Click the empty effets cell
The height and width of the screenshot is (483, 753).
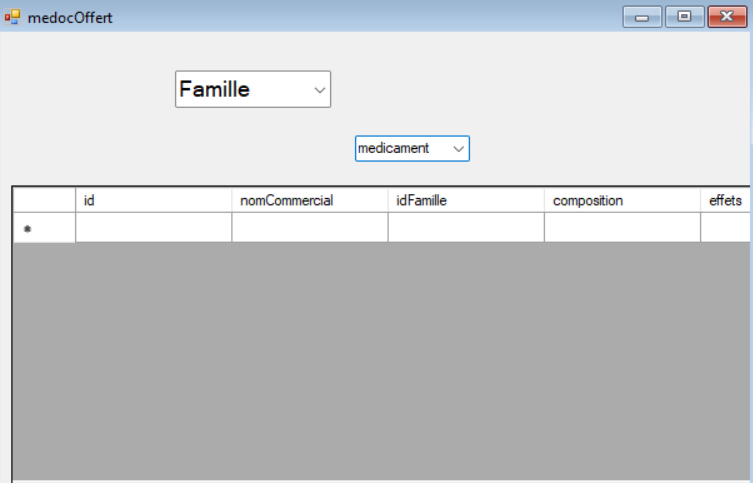[x=725, y=228]
